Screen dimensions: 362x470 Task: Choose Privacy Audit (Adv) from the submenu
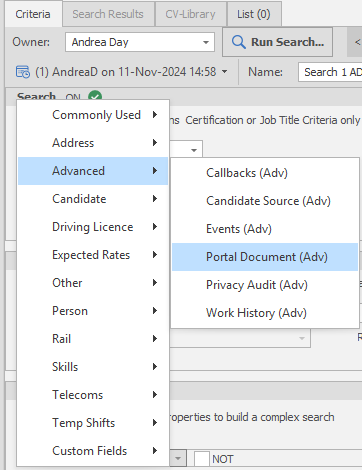pos(265,285)
